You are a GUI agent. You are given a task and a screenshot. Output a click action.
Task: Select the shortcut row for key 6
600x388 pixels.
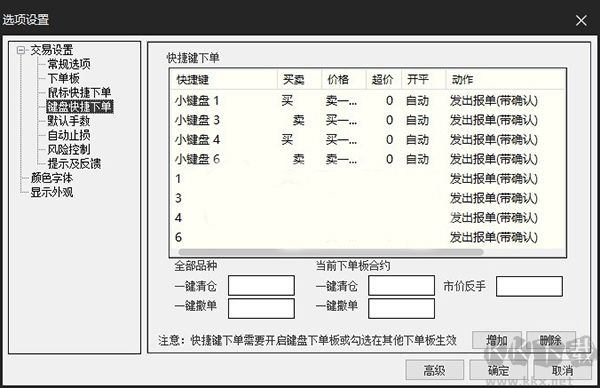click(368, 237)
